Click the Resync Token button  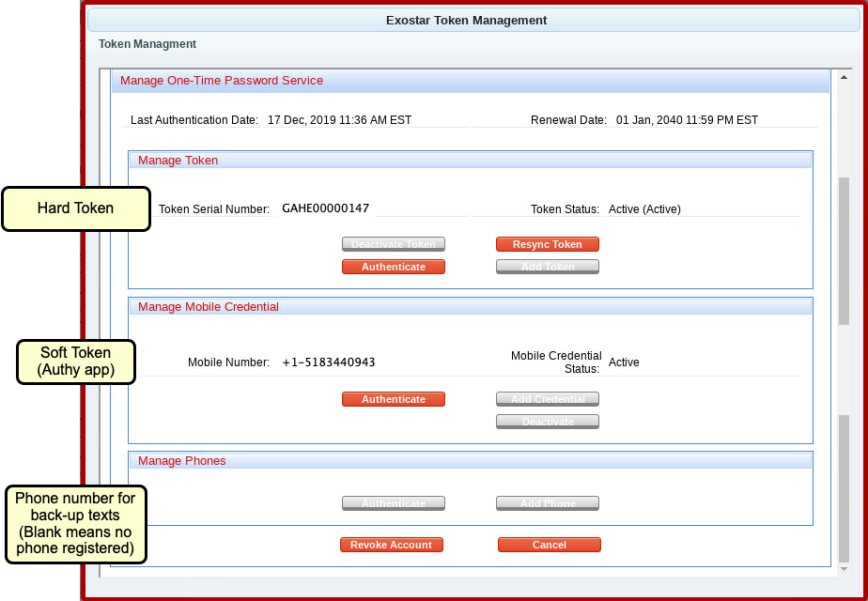(x=547, y=244)
